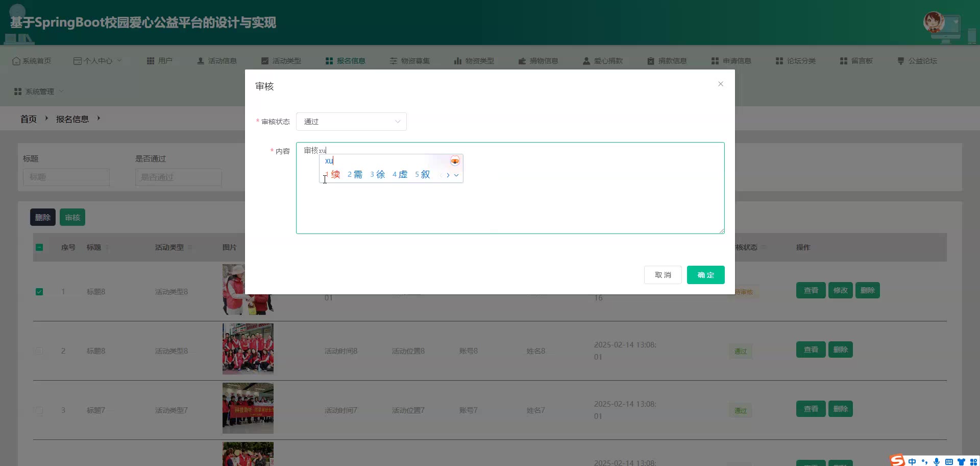Choose candidate 5 叙 in IME box
Image resolution: width=980 pixels, height=466 pixels.
423,175
